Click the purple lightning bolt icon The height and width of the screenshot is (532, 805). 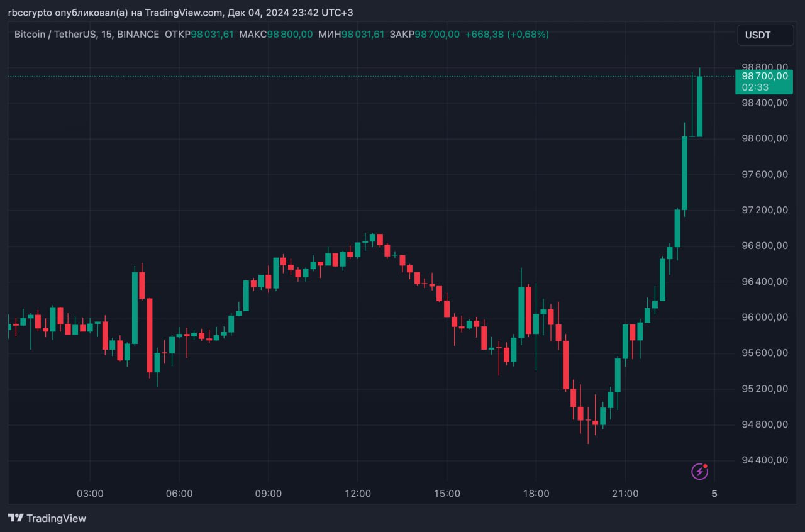click(x=700, y=471)
